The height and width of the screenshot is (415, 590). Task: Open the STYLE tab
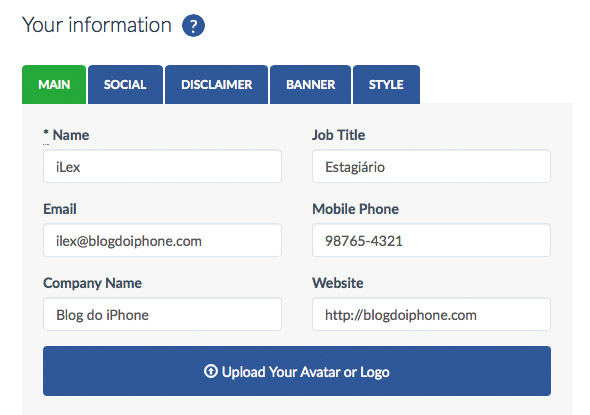(386, 84)
